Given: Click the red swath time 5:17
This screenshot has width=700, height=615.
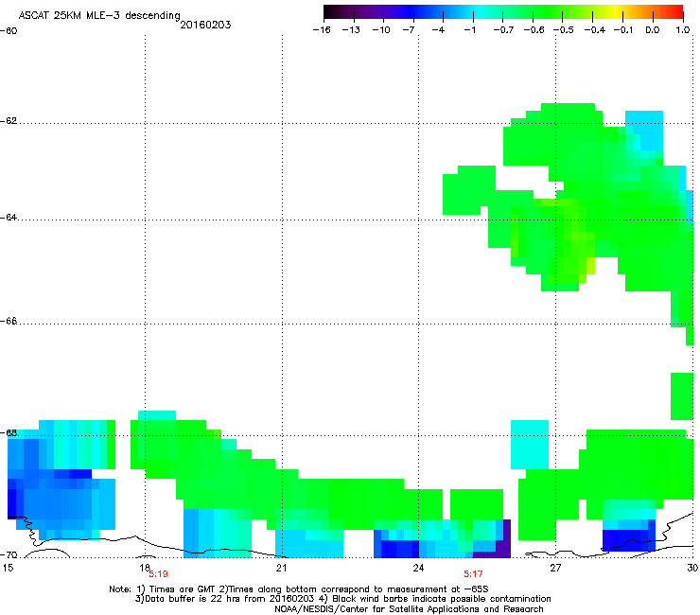Looking at the screenshot, I should (473, 574).
